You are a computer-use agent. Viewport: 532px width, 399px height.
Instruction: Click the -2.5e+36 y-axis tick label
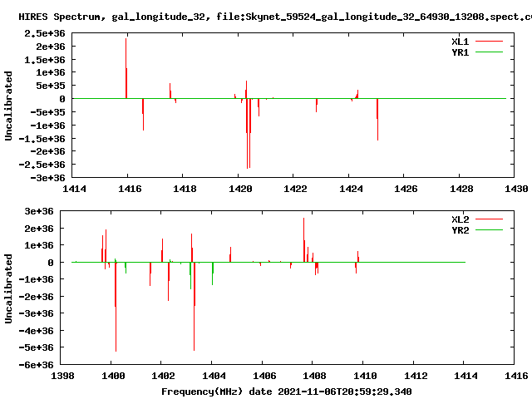pos(42,165)
